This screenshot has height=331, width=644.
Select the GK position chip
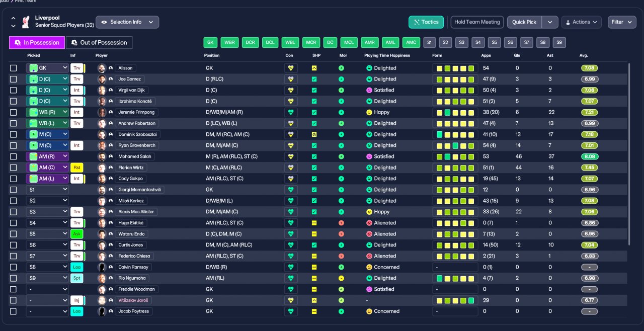point(210,43)
